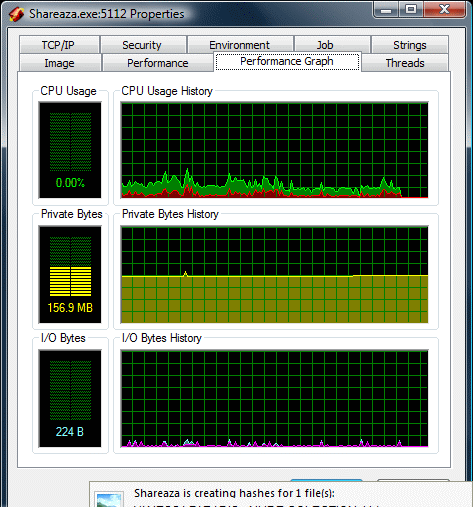
Task: Click the I/O Bytes History graph
Action: 274,399
